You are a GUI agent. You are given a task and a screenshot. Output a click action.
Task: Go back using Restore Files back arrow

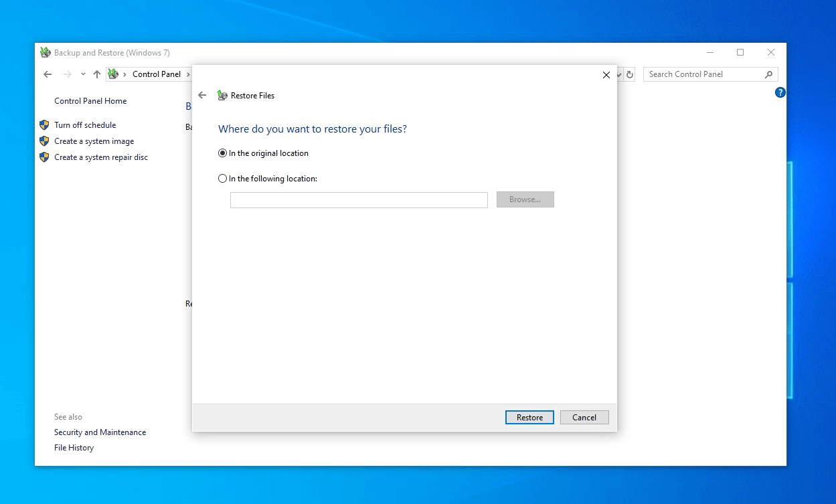(202, 95)
